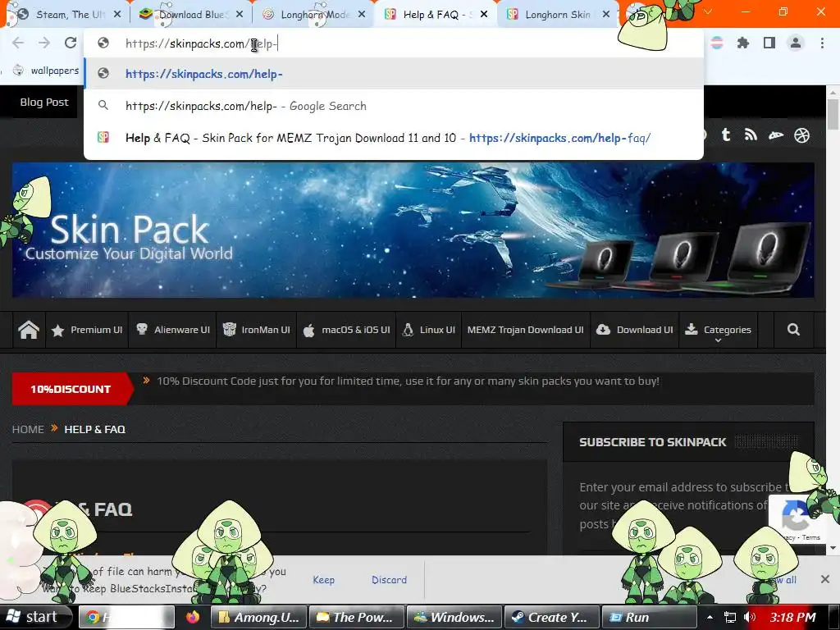Open macOS & iOS UI menu item
The width and height of the screenshot is (840, 630).
point(347,330)
